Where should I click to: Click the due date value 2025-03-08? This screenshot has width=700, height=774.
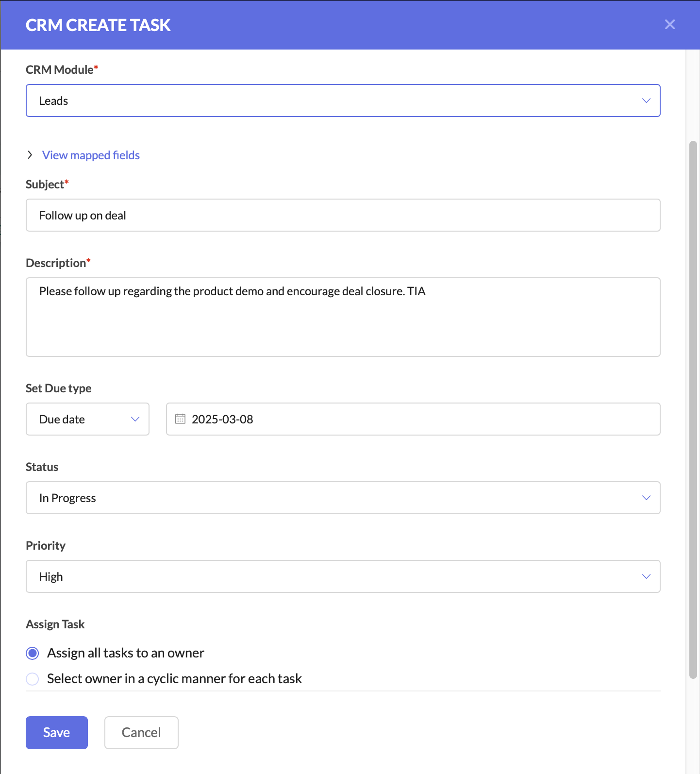pos(222,419)
